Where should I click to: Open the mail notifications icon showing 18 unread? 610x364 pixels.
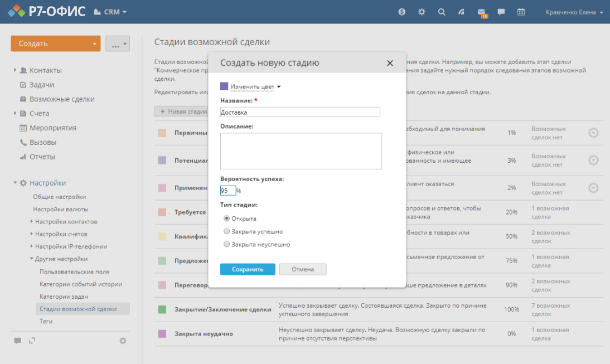click(x=481, y=11)
